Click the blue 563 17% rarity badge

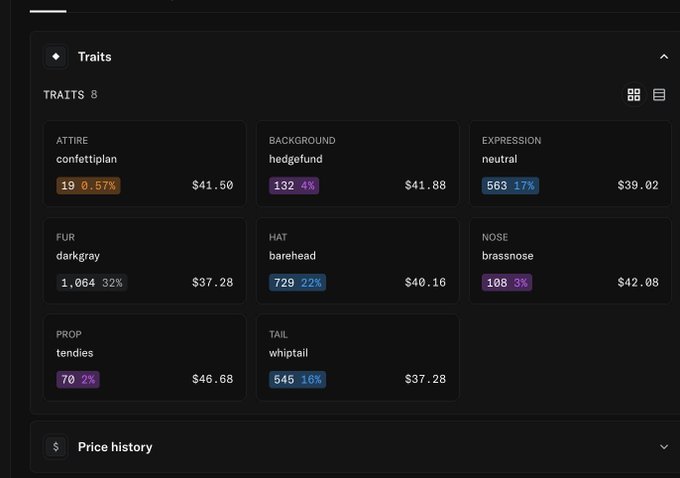pyautogui.click(x=510, y=186)
